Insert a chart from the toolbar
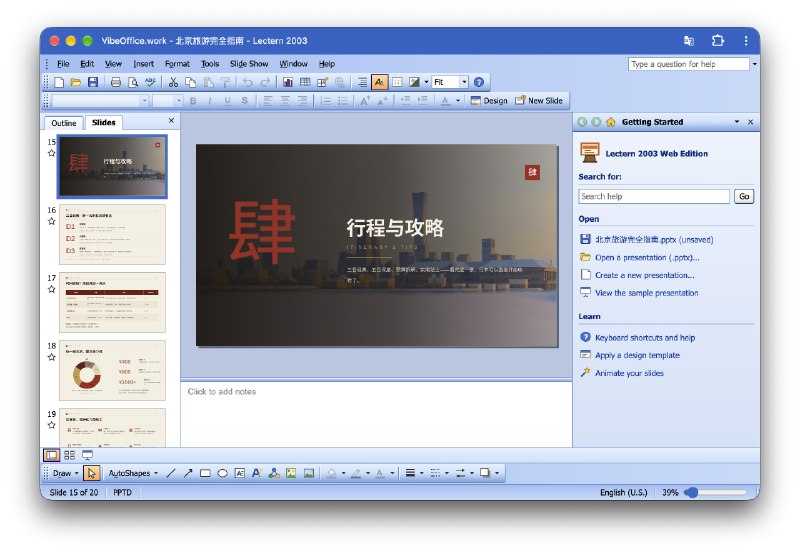 288,82
